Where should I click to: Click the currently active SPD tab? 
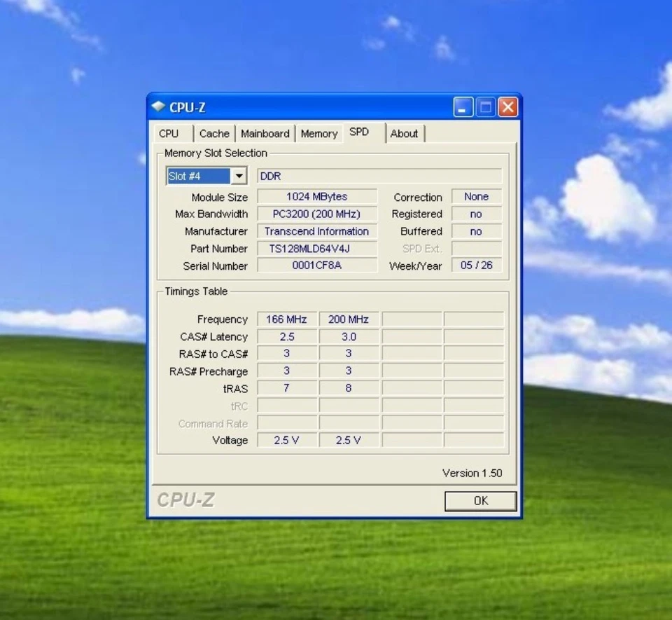(x=360, y=132)
